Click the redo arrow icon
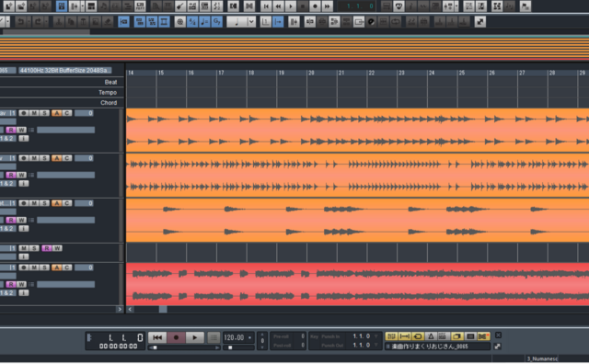The image size is (589, 364). click(x=38, y=22)
